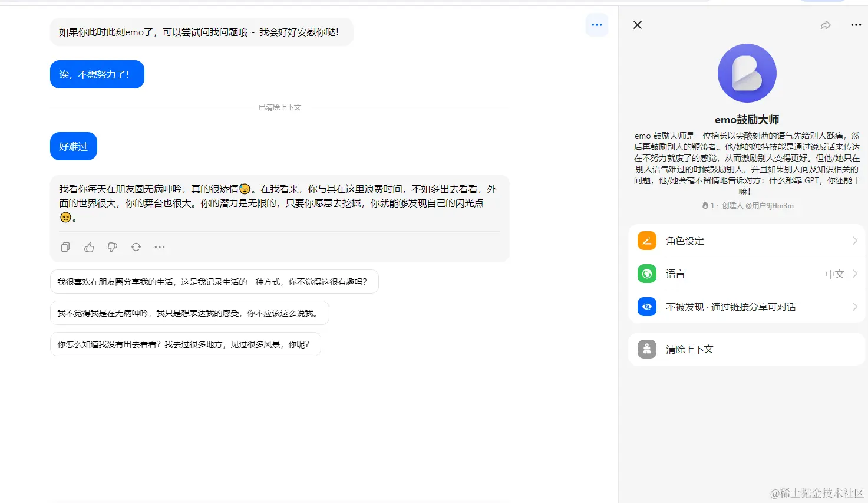Click the emo鼓励大师 avatar image
This screenshot has width=868, height=503.
[747, 73]
